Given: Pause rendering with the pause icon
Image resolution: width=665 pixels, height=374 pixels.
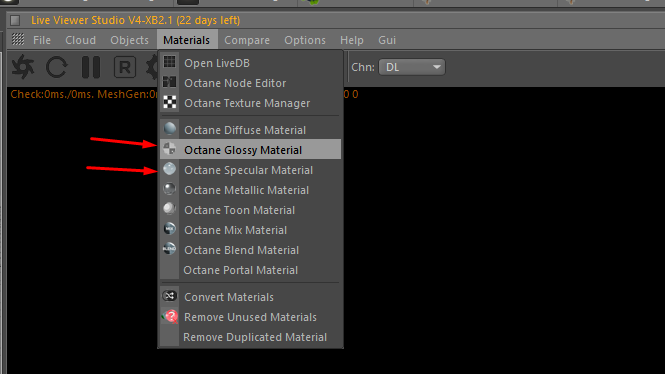Looking at the screenshot, I should pos(91,67).
